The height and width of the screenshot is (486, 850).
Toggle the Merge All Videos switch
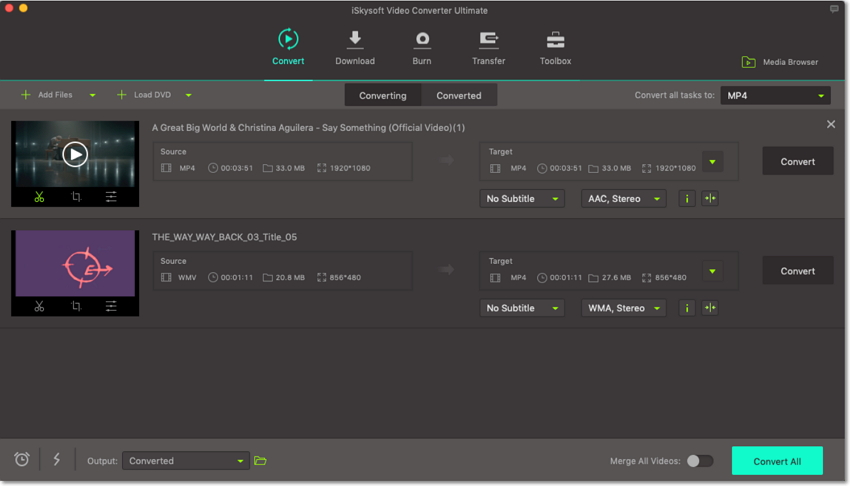click(x=700, y=461)
